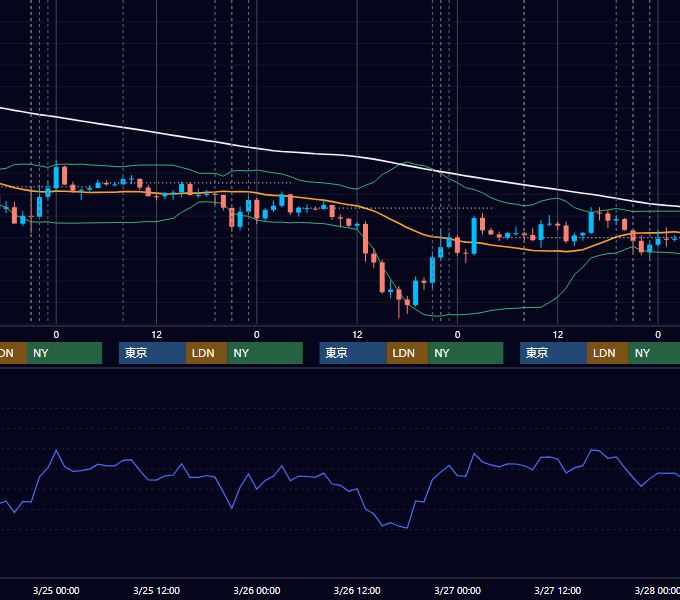This screenshot has height=600, width=680.
Task: Click the LDN session block for 3/25
Action: 206,353
